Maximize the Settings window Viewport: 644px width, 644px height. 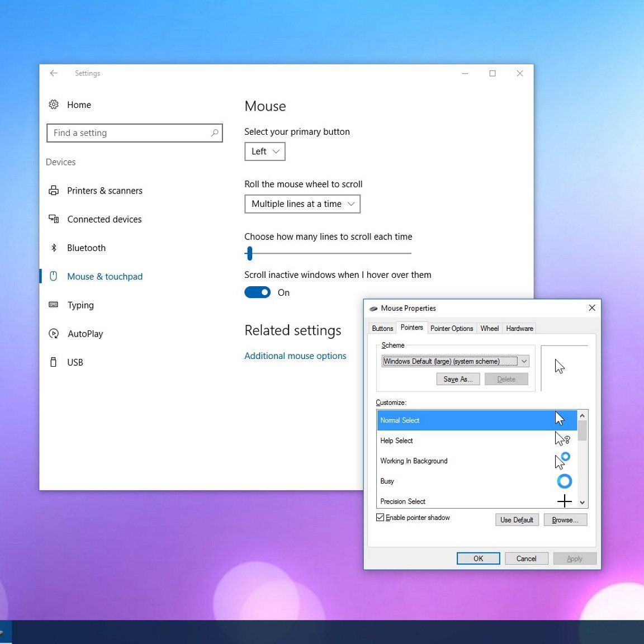pyautogui.click(x=493, y=73)
